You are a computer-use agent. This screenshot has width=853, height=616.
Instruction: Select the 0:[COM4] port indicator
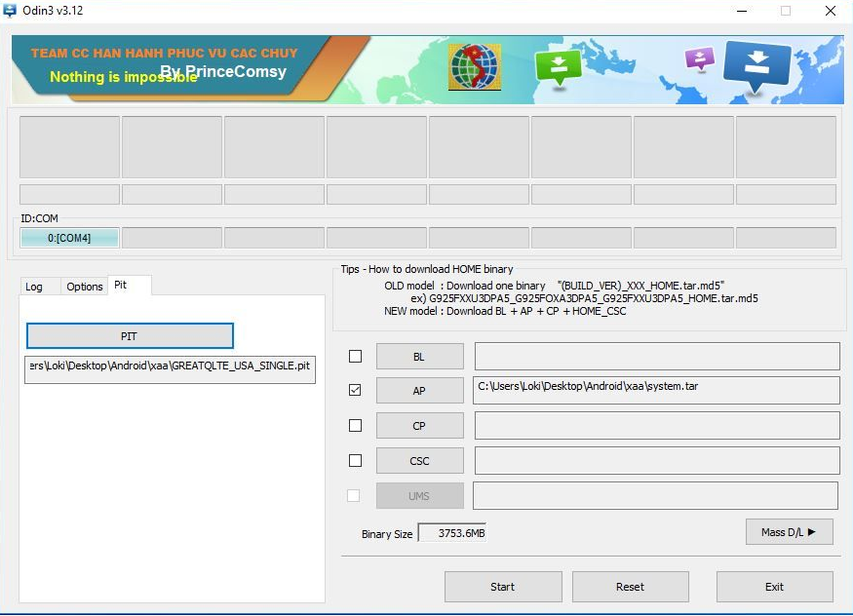[x=69, y=238]
